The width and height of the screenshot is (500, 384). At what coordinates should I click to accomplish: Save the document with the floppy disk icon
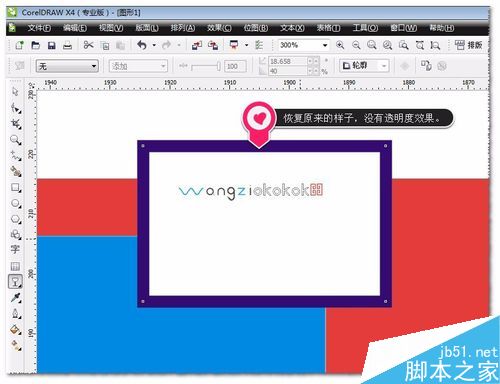[x=52, y=45]
